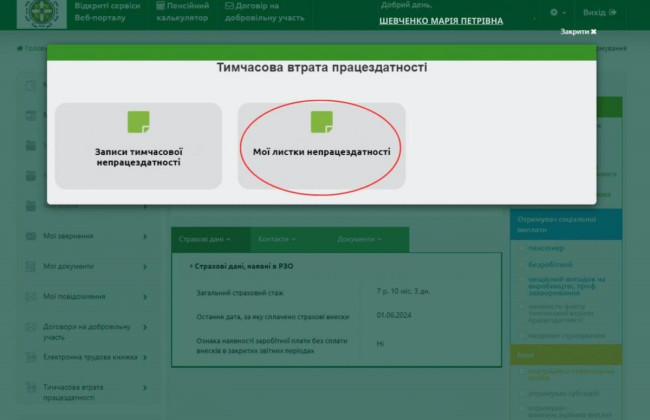Click the 'Мої звернення' sidebar icon

[31, 236]
